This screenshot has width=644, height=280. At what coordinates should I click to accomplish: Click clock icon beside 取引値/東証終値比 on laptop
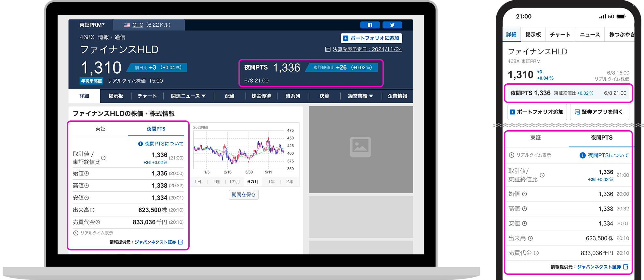[x=103, y=158]
